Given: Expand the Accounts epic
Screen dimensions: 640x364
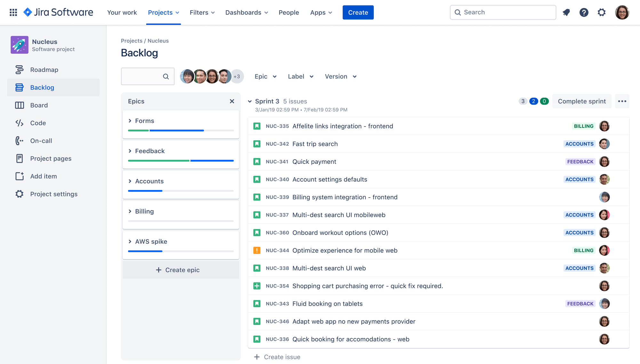Looking at the screenshot, I should [130, 181].
